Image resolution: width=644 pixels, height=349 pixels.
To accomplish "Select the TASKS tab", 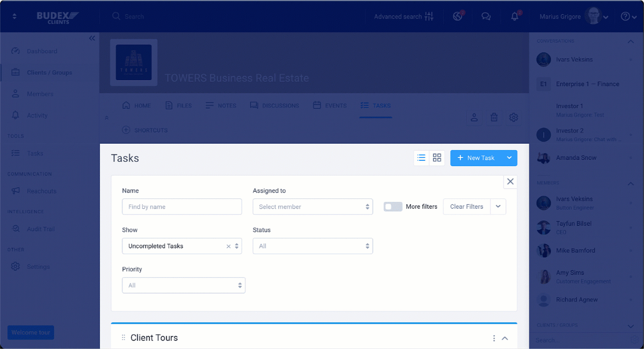I will (x=375, y=106).
